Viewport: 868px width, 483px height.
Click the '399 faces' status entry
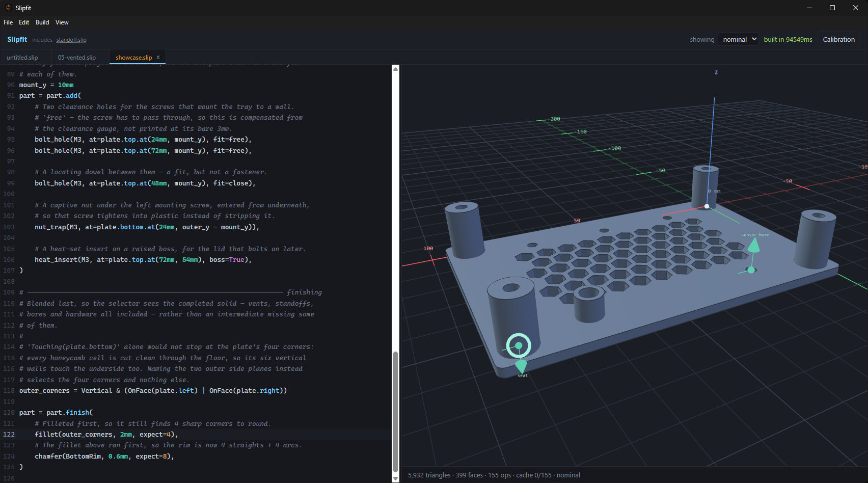469,475
